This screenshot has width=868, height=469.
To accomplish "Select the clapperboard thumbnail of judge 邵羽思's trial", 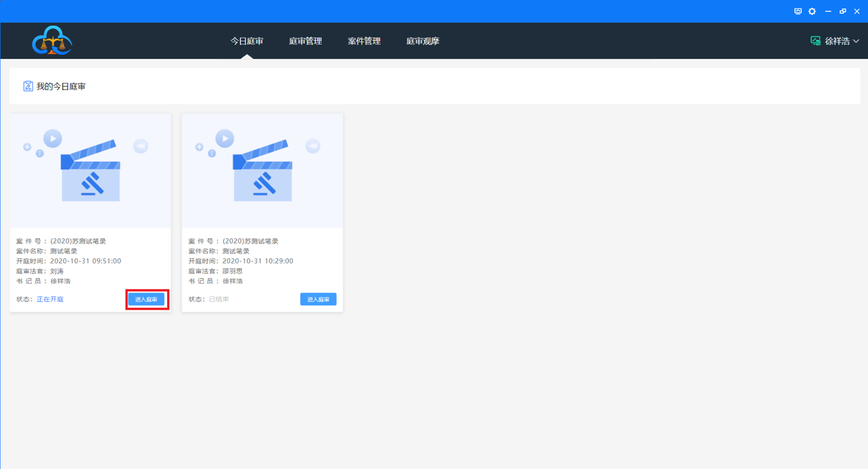I will tap(262, 171).
